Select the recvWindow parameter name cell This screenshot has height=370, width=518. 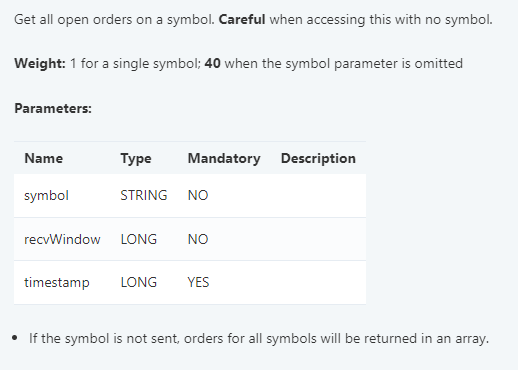click(62, 239)
